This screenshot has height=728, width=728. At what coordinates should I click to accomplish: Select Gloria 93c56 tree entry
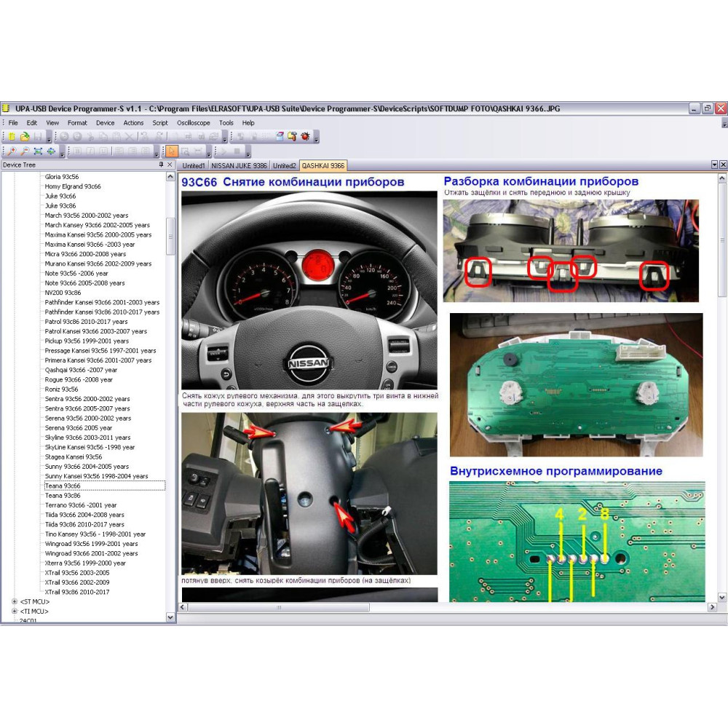point(62,176)
